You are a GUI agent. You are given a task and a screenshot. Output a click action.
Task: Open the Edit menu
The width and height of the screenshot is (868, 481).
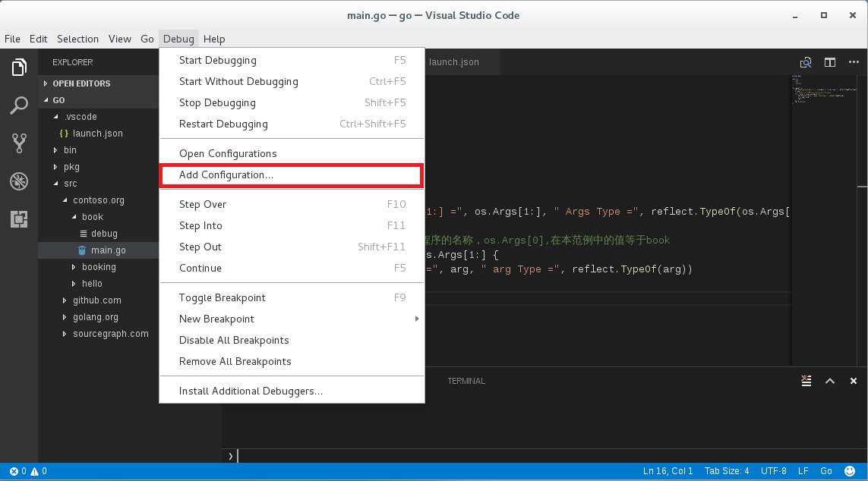[38, 39]
